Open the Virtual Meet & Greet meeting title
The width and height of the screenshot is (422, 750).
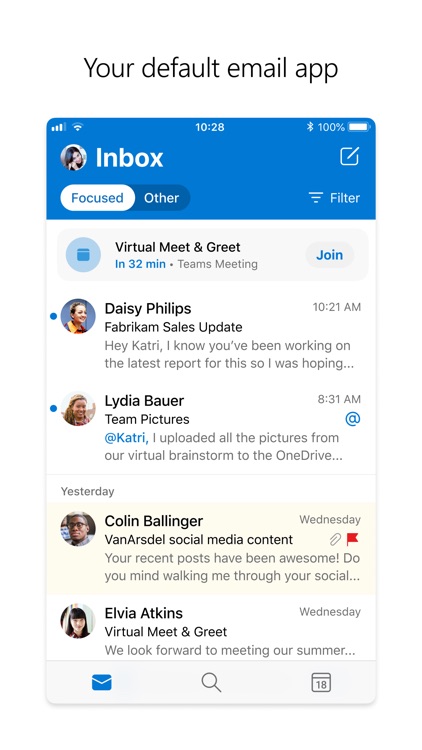(x=178, y=247)
